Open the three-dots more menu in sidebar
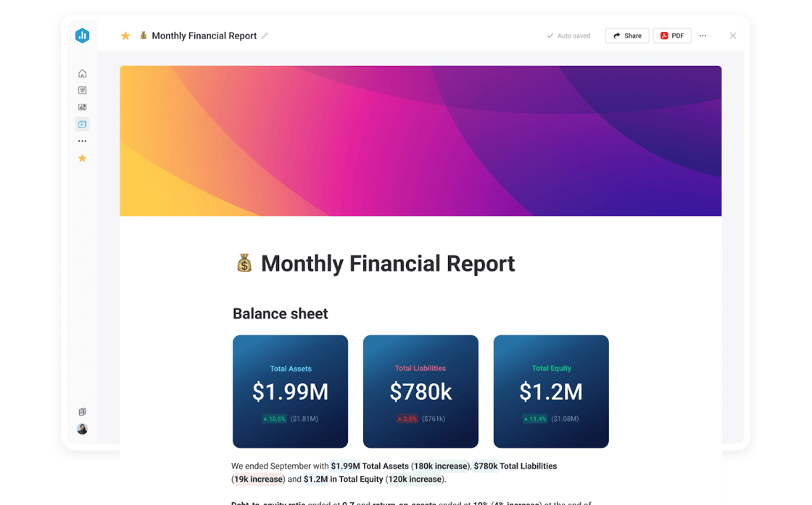This screenshot has width=812, height=505. coord(83,141)
